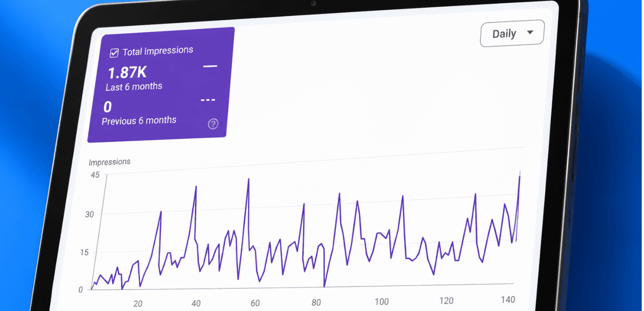Click the 140 x-axis label

507,300
